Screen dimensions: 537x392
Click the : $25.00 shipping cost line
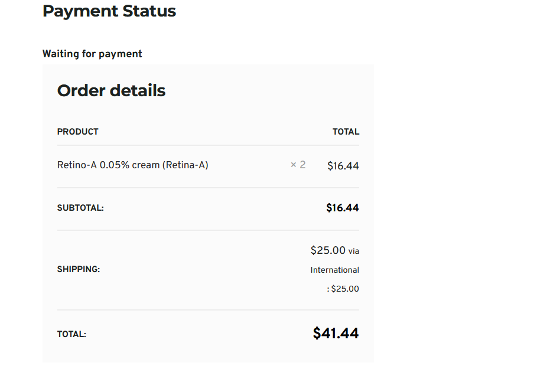pos(343,289)
